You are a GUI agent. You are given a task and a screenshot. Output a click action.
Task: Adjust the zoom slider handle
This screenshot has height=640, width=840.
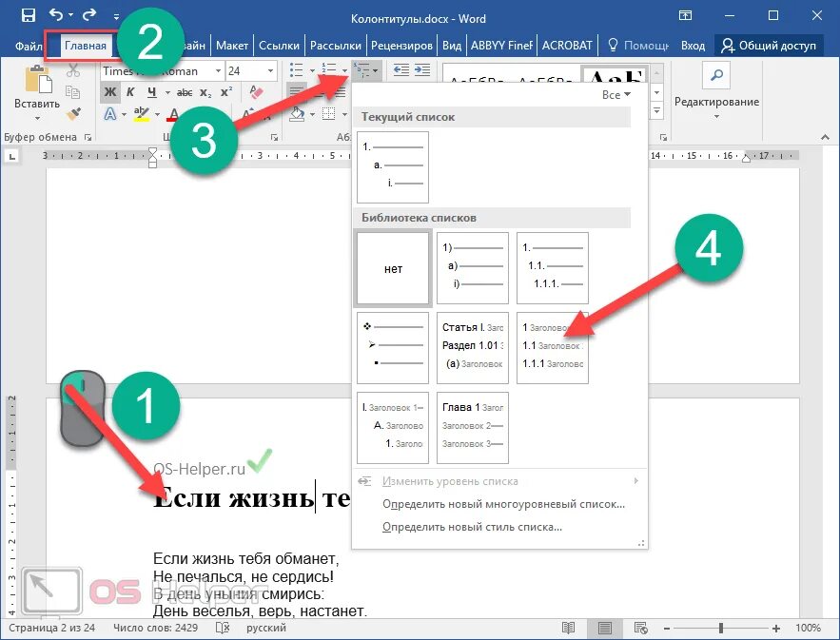(x=721, y=628)
